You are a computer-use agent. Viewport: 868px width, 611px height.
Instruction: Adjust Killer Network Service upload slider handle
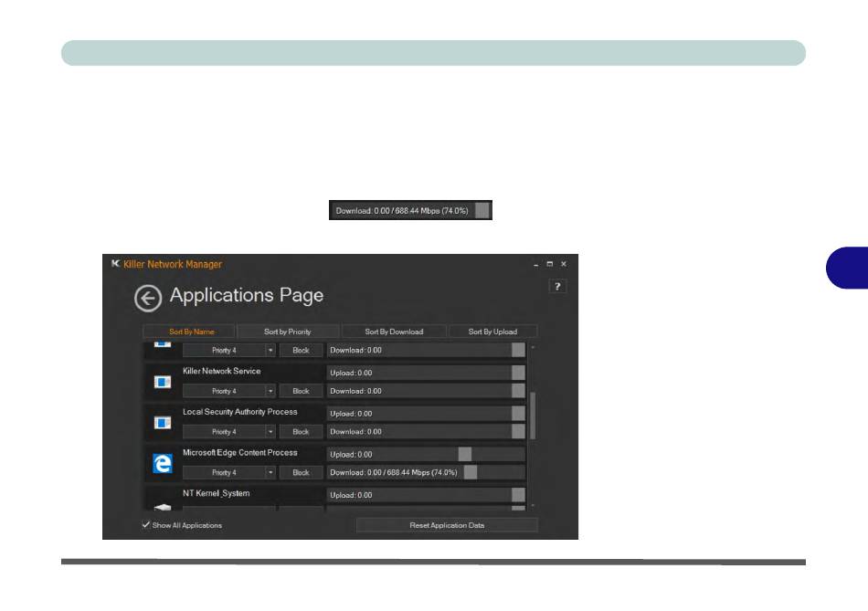coord(518,373)
